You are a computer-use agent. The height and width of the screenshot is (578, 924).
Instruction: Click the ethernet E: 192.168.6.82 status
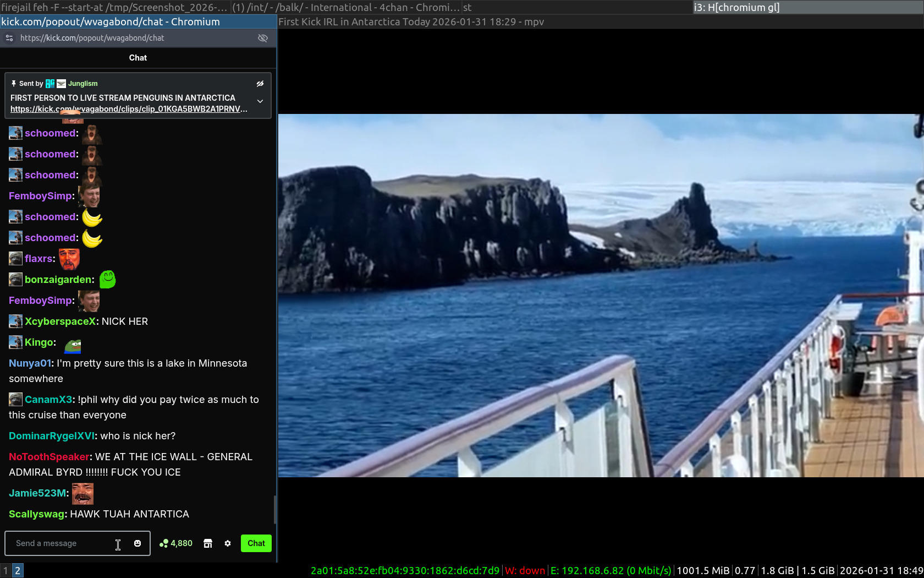point(611,571)
